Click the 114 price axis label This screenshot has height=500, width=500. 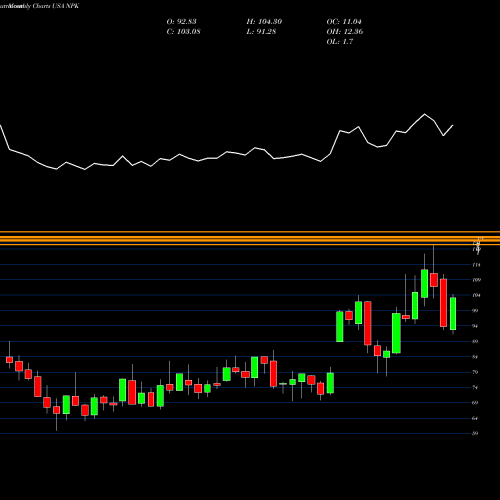click(x=477, y=265)
